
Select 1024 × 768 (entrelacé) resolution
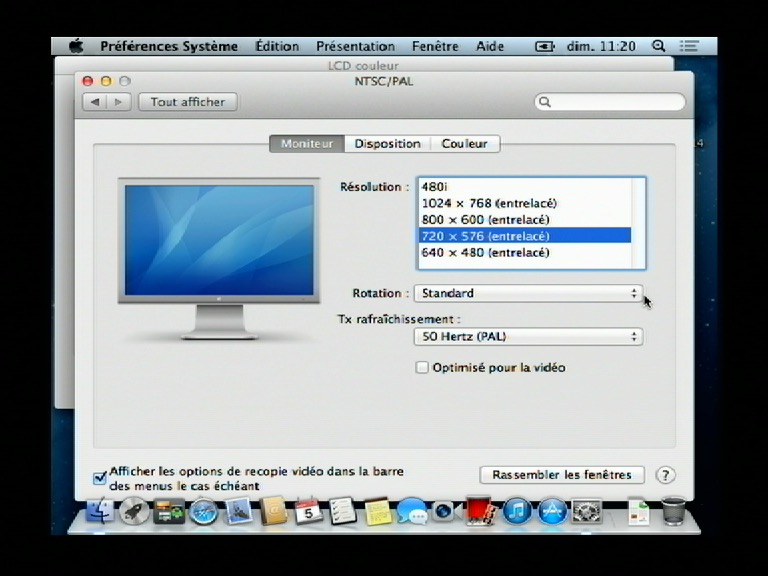(x=524, y=203)
